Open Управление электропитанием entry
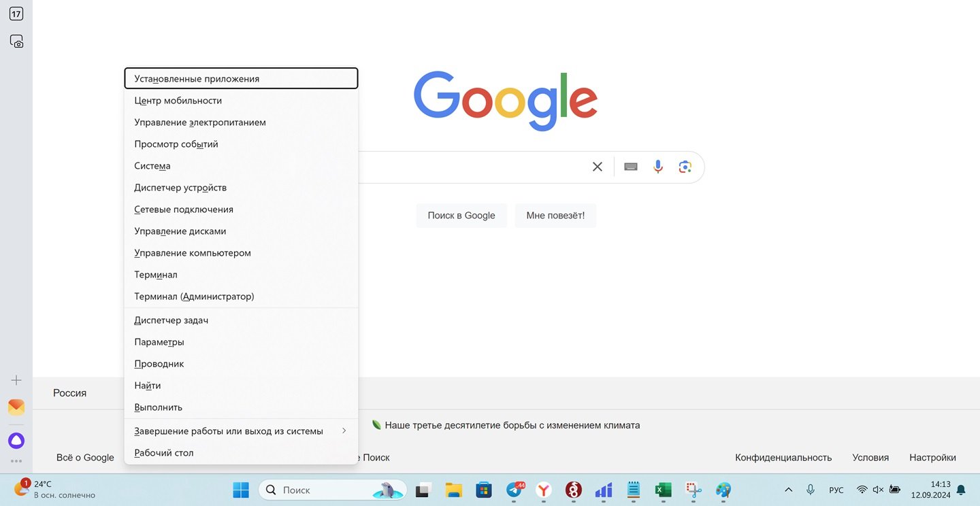Screen dimensions: 980x506 pos(241,122)
